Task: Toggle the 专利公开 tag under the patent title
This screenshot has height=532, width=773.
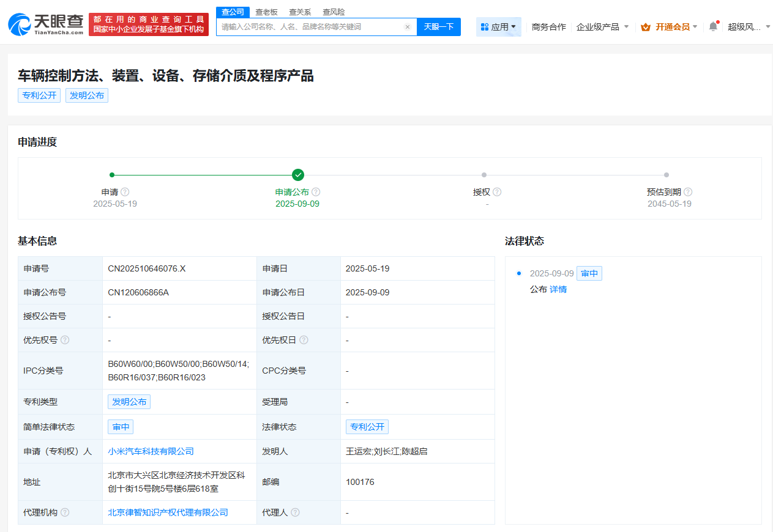Action: point(39,95)
